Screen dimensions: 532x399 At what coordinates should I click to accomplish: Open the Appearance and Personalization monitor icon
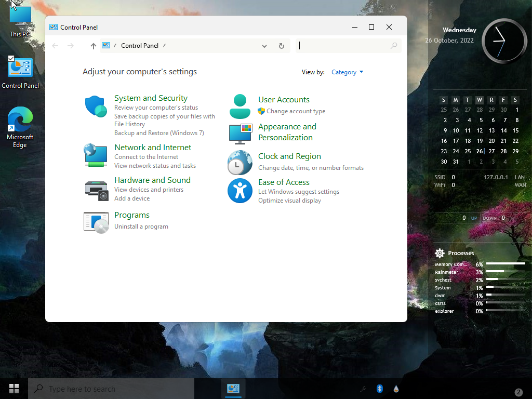point(240,134)
